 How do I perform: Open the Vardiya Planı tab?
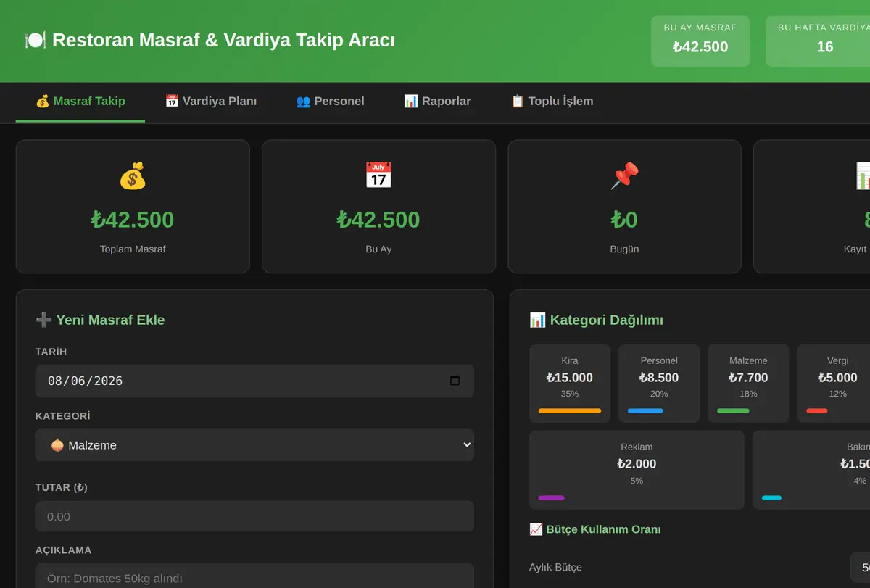211,102
